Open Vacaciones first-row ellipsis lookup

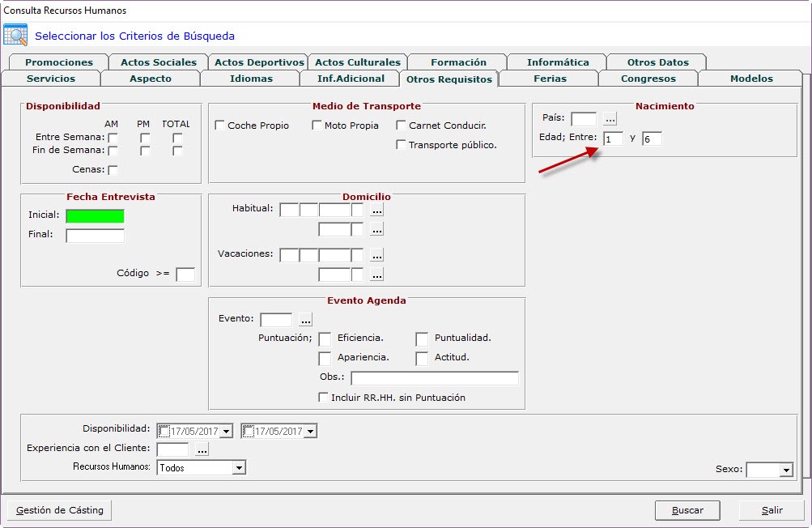click(x=376, y=255)
